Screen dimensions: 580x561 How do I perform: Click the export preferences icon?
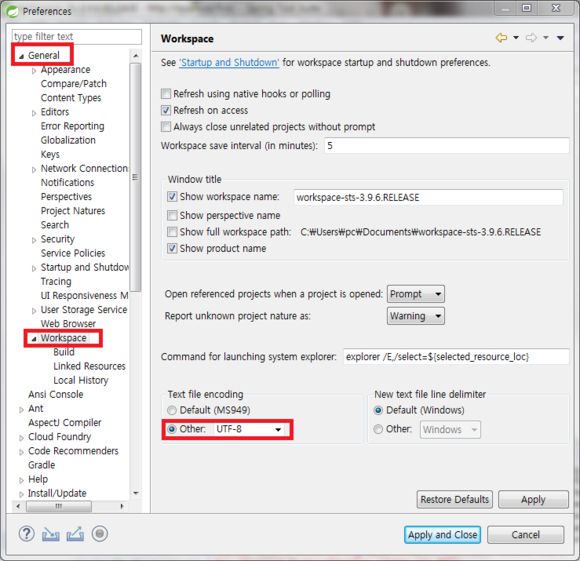[x=75, y=534]
